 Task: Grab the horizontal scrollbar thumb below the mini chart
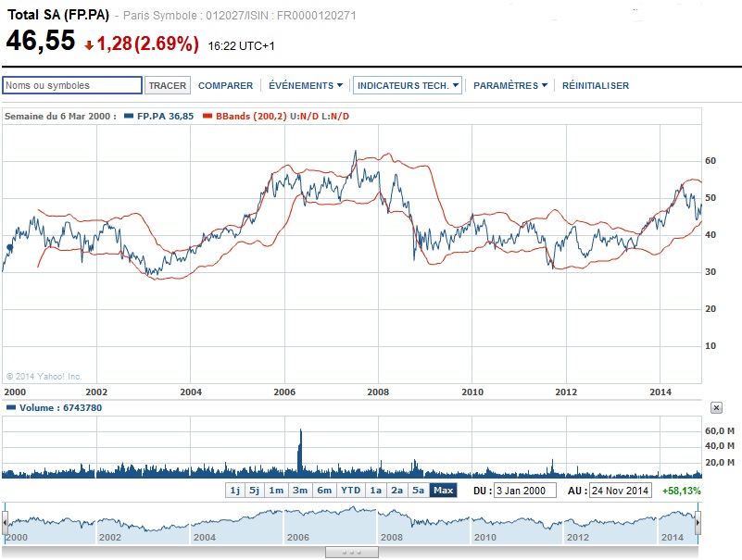pos(352,553)
